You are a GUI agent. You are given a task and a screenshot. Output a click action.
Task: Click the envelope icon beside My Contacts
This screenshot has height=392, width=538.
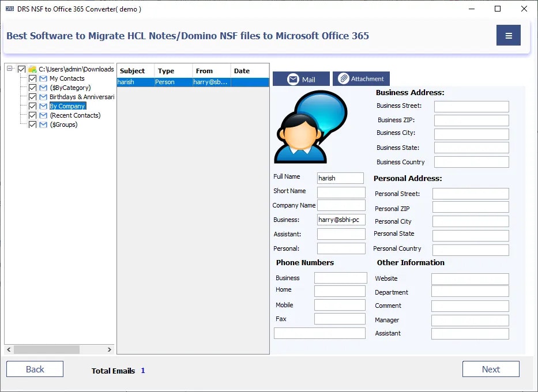(x=43, y=78)
